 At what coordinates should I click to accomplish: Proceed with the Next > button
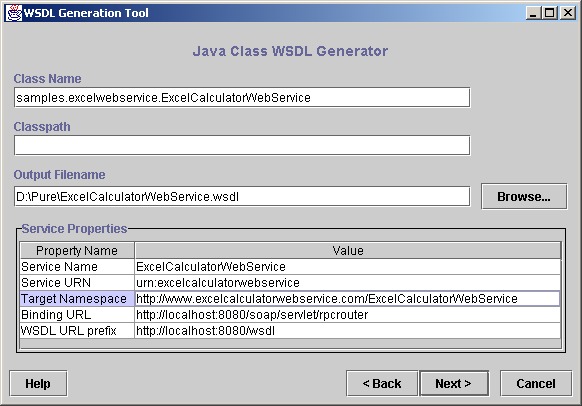(x=454, y=383)
